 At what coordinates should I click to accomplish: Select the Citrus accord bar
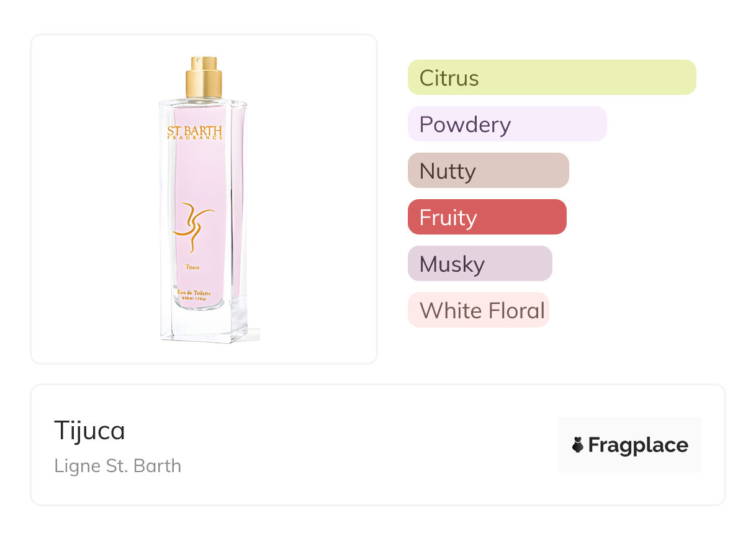pyautogui.click(x=552, y=78)
